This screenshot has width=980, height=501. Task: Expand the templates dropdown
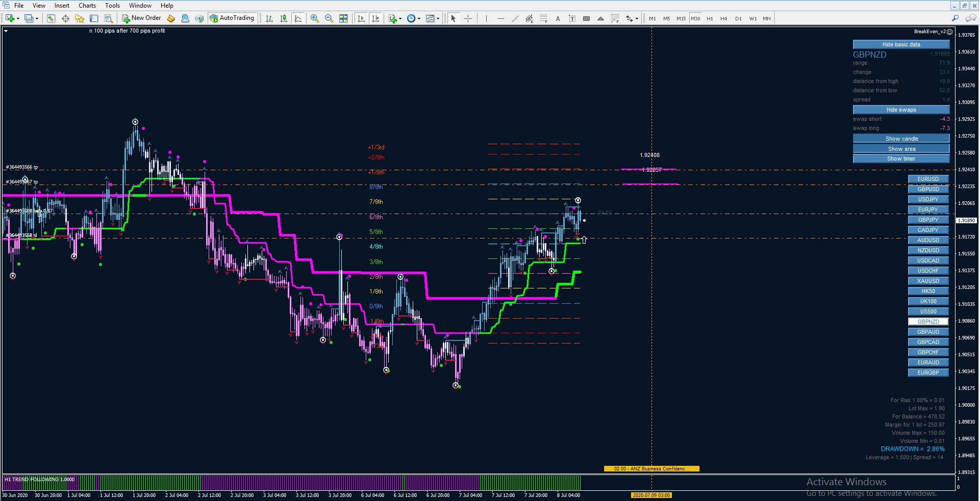[438, 18]
